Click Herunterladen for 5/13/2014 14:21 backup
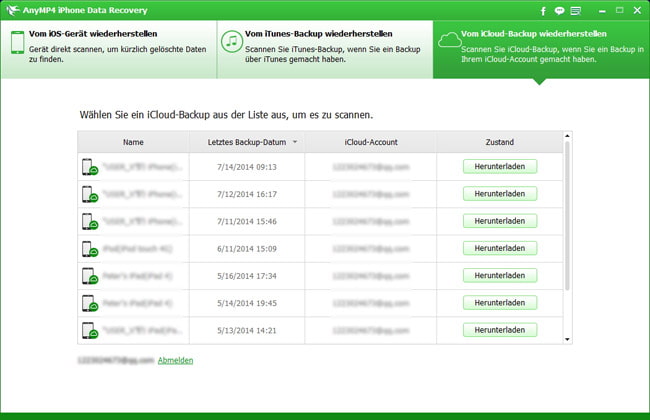The image size is (650, 420). click(500, 330)
